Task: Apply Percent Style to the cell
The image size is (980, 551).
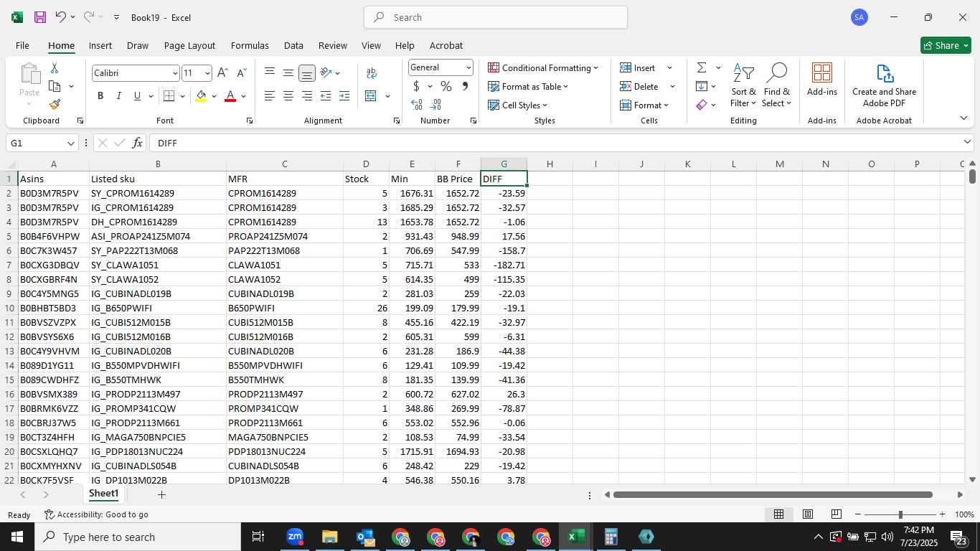Action: click(x=446, y=86)
